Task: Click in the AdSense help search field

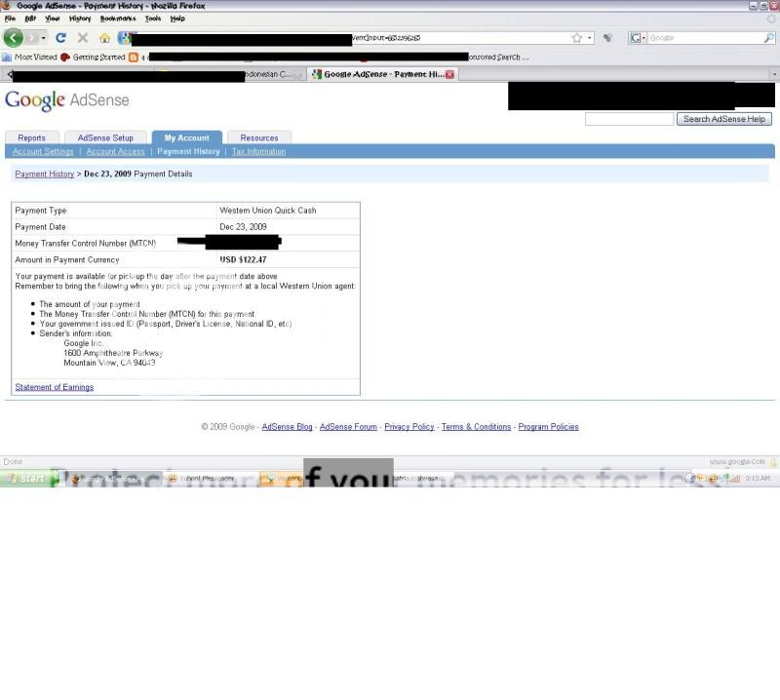Action: (629, 119)
